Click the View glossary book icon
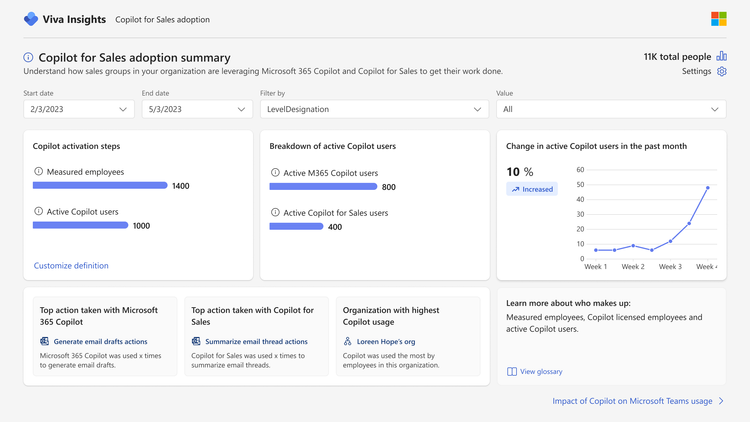 512,372
